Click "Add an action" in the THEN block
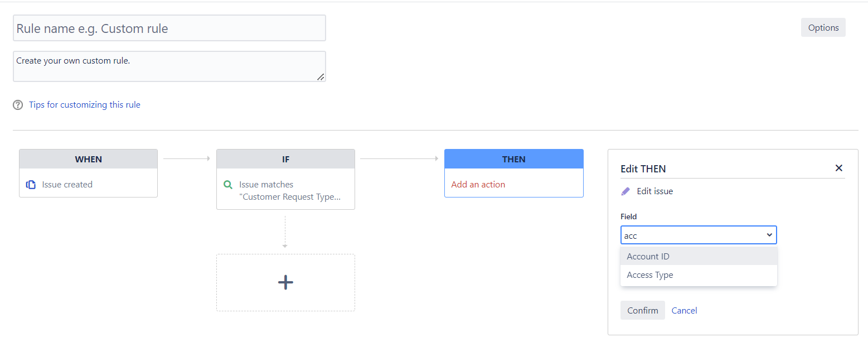This screenshot has height=342, width=868. coord(478,184)
